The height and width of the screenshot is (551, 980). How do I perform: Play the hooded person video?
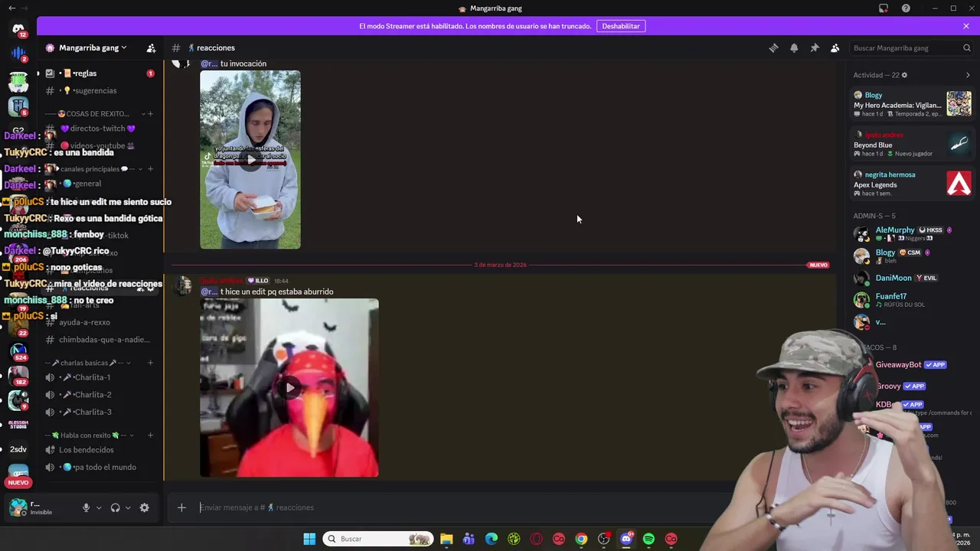tap(250, 160)
